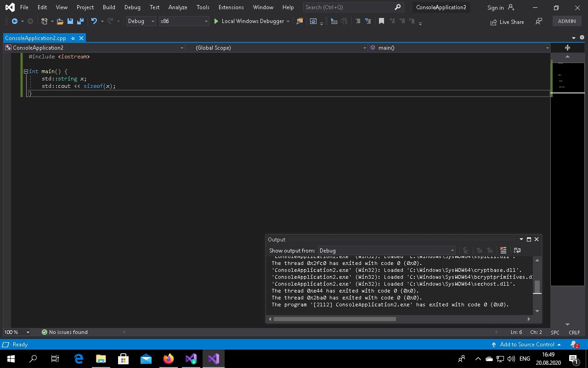Click the Find in Files toolbar icon

tap(300, 21)
